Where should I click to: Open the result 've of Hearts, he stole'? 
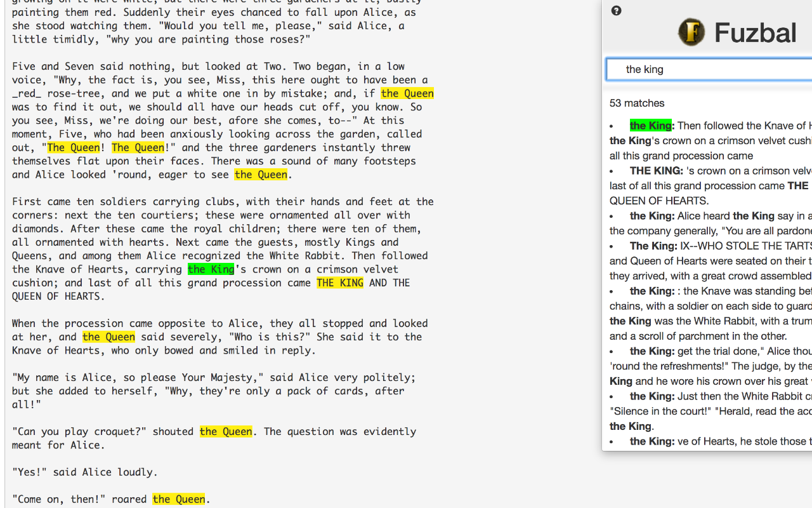click(710, 441)
